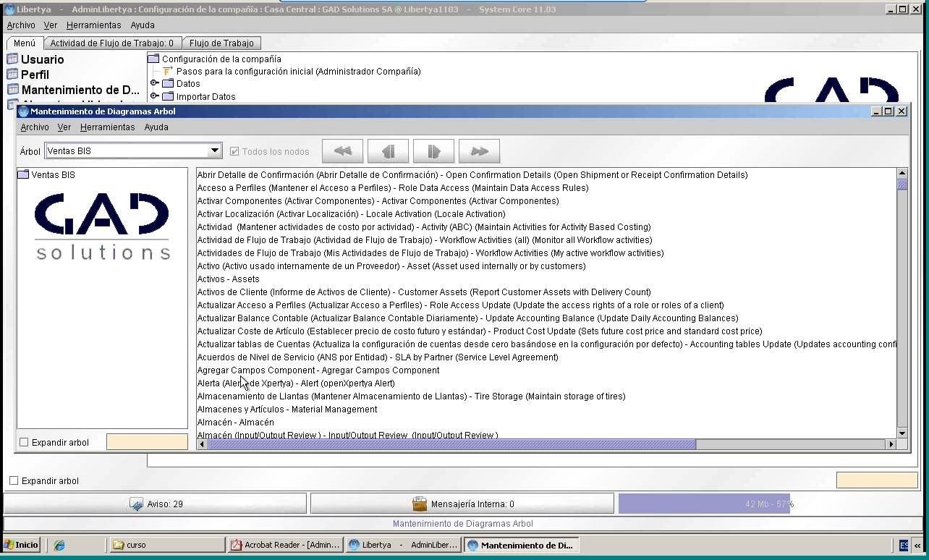Toggle the Todos los nodos checkbox

click(x=234, y=151)
